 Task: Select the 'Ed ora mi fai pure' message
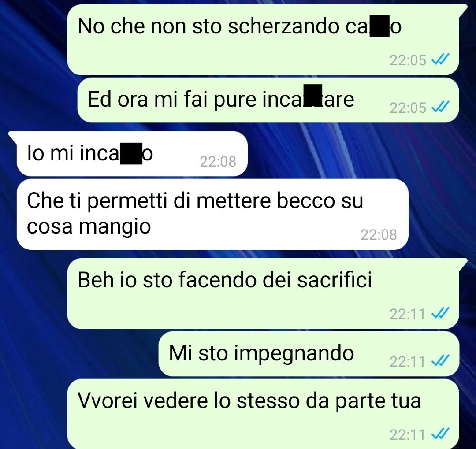[268, 100]
